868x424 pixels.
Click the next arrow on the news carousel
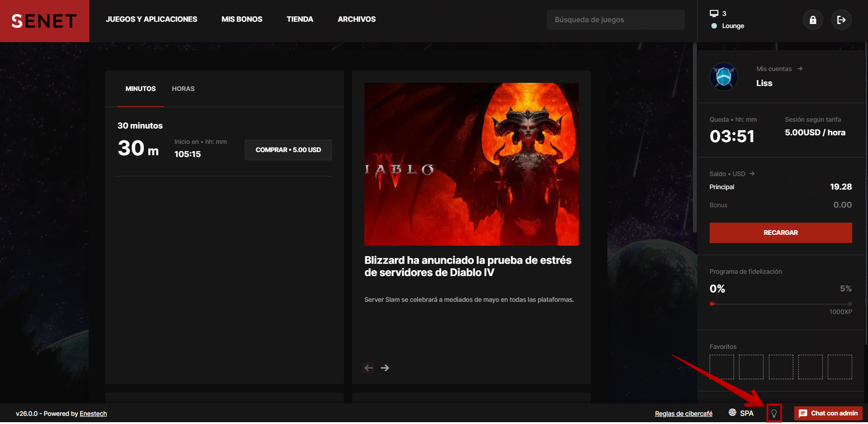tap(385, 367)
